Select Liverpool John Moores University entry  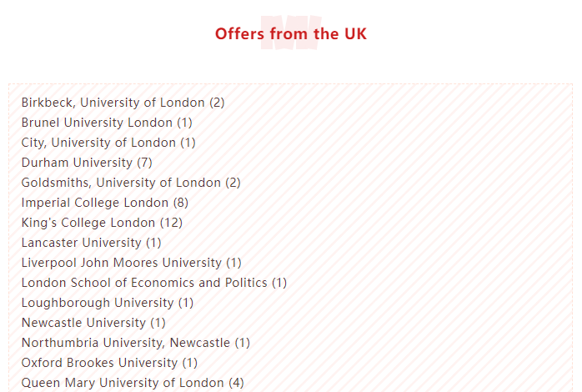[x=132, y=263]
